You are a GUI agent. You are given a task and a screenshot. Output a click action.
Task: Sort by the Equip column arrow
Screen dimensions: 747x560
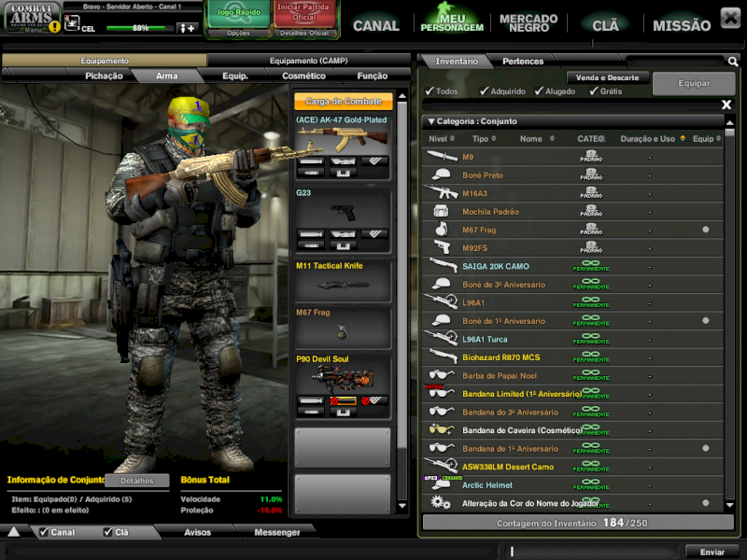click(718, 138)
